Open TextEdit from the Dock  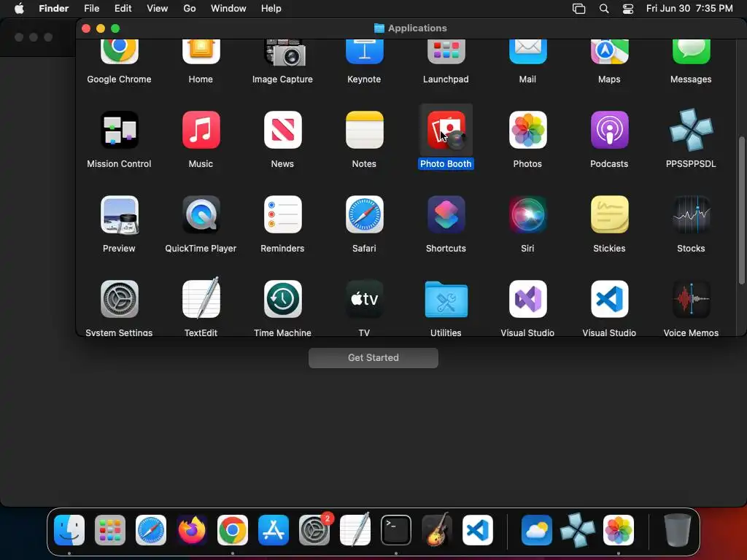point(355,529)
